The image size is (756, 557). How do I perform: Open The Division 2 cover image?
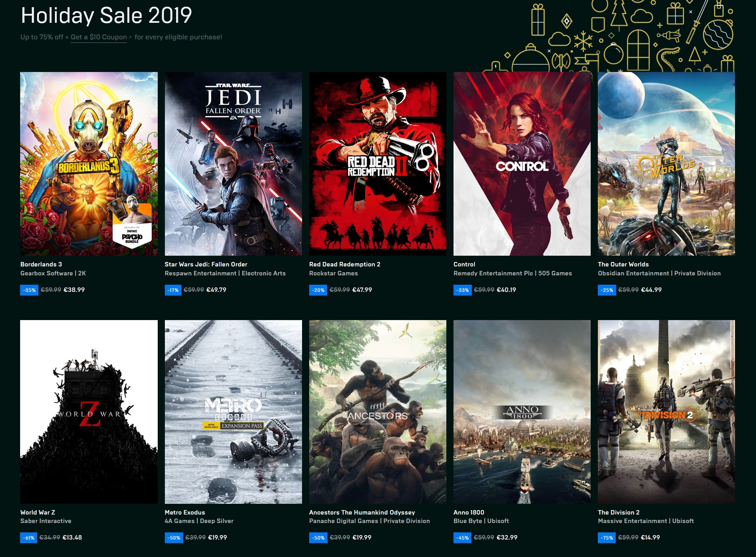point(666,412)
